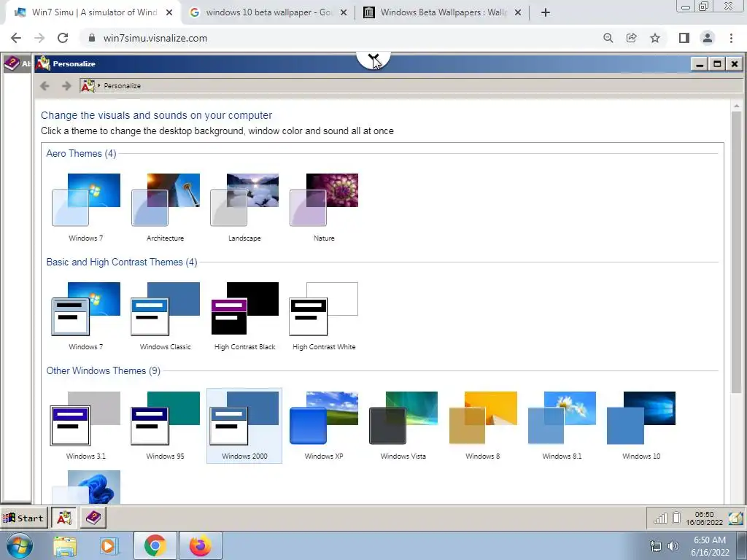Switch to windows 10 beta wallpaper tab
Screen dimensions: 747x560
268,12
